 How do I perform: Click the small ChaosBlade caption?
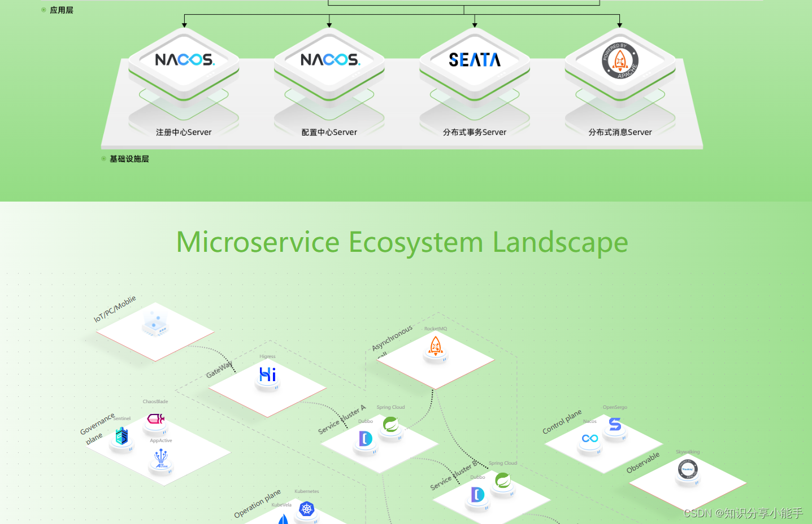pyautogui.click(x=155, y=401)
